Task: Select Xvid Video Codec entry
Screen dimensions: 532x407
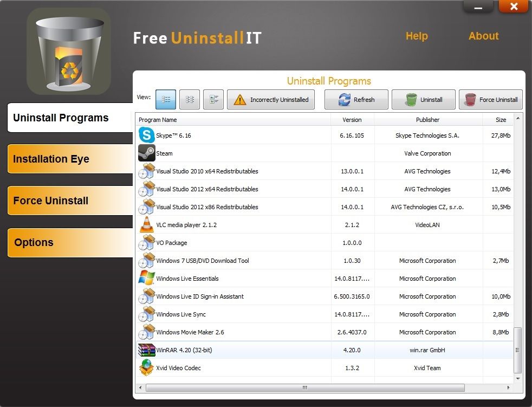Action: (178, 368)
